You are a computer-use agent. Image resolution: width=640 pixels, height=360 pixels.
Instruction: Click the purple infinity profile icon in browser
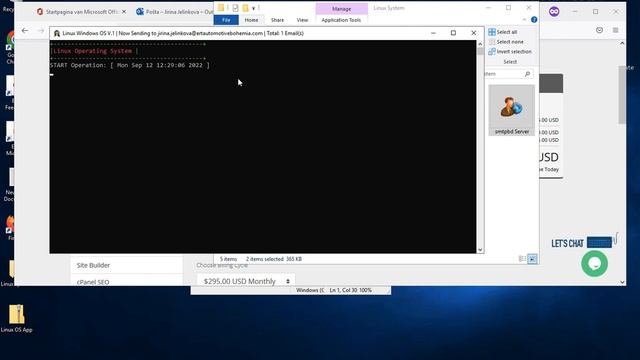pyautogui.click(x=554, y=11)
